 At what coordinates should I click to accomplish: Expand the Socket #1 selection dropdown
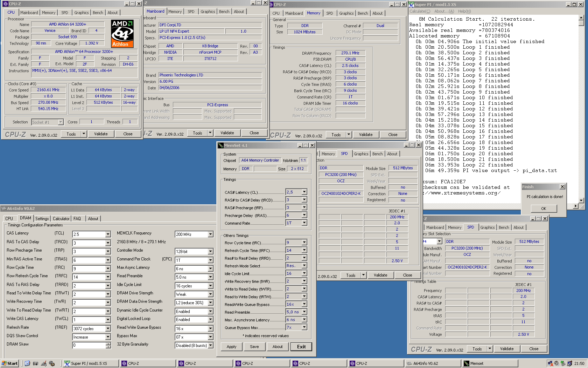[61, 122]
